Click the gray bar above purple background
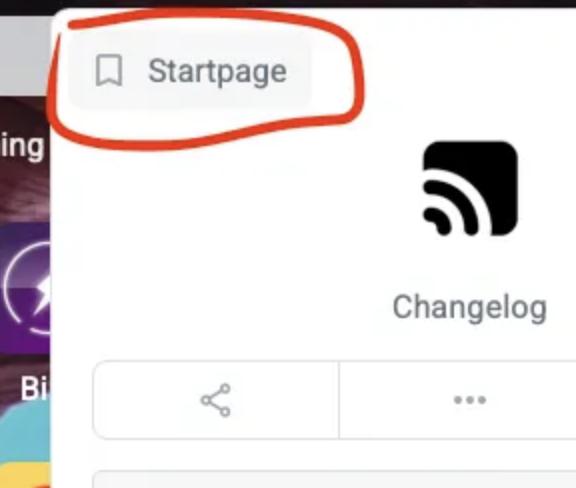 click(x=24, y=55)
